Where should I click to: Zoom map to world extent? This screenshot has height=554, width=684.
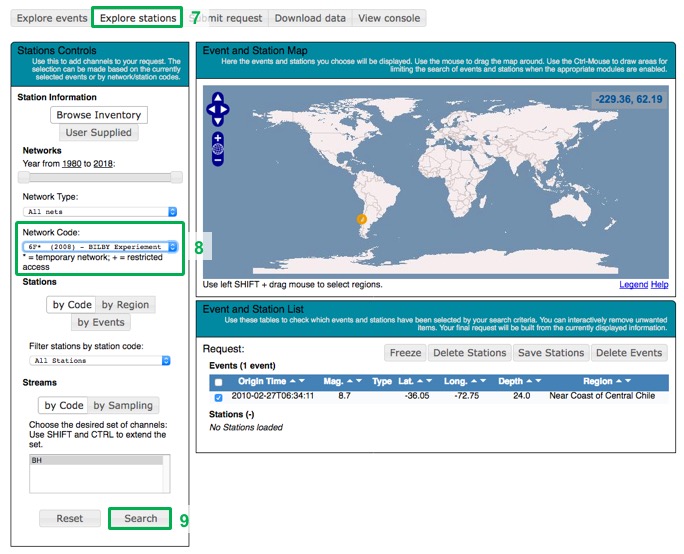218,149
